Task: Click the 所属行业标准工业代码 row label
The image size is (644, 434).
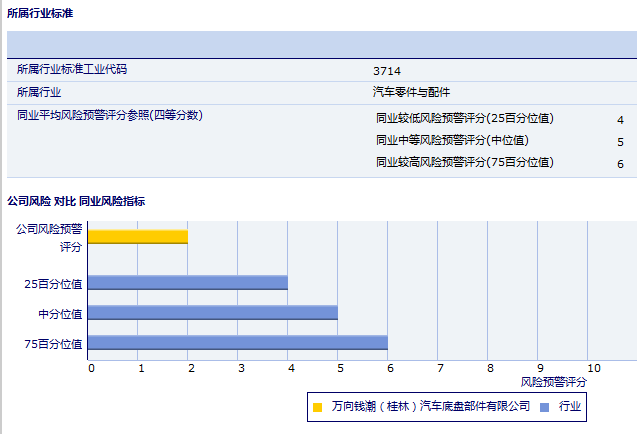Action: (x=72, y=70)
